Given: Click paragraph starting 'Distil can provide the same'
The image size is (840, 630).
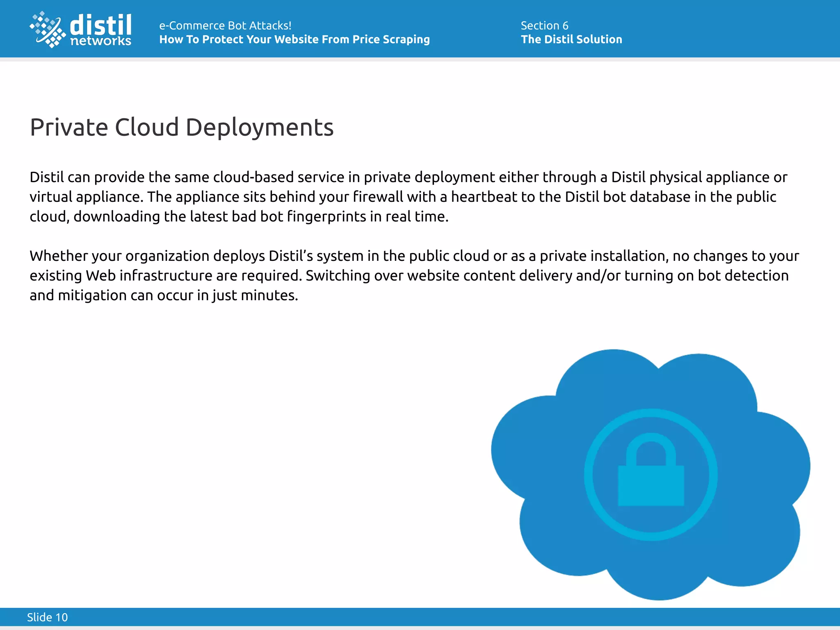Looking at the screenshot, I should click(x=409, y=197).
